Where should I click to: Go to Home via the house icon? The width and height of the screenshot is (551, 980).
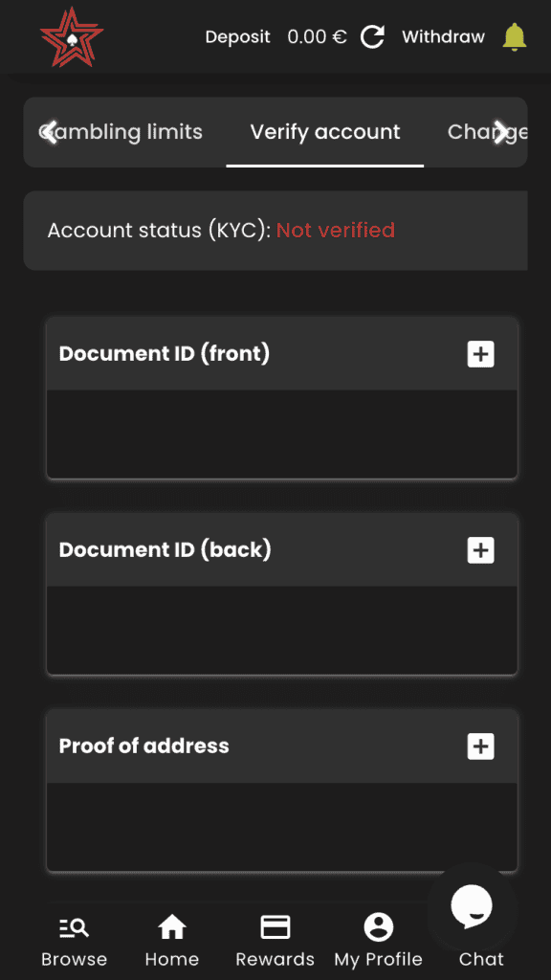[172, 927]
